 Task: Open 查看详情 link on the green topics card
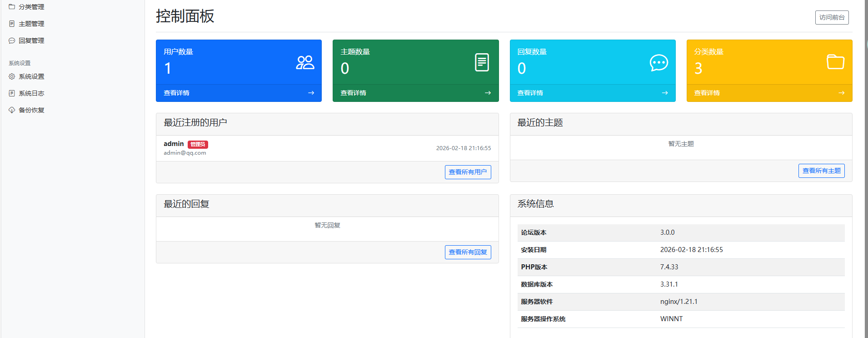353,93
